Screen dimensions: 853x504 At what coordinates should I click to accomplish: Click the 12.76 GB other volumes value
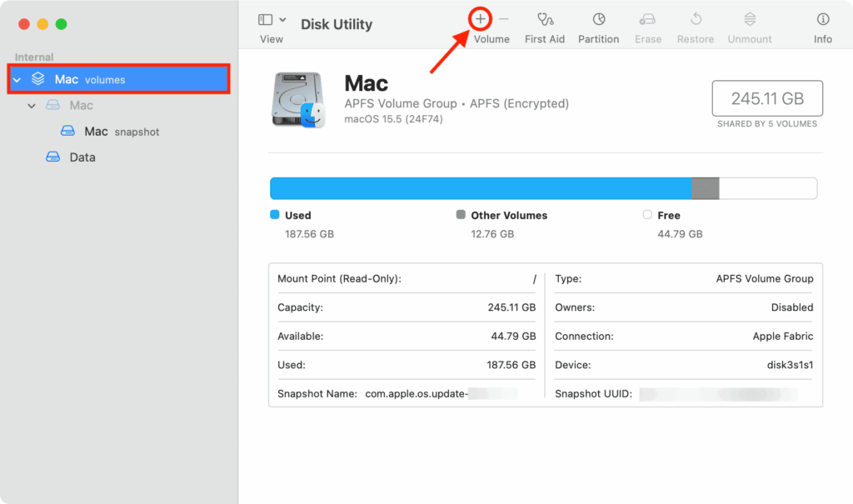coord(492,234)
